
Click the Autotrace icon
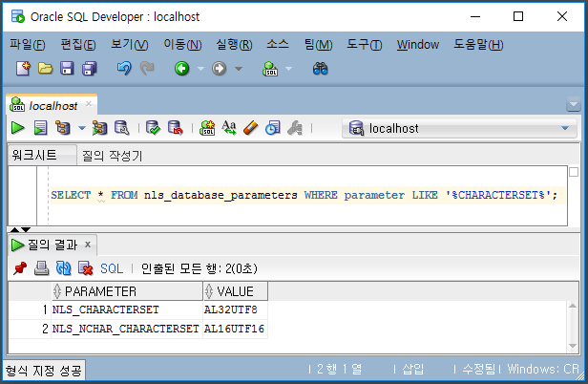point(99,128)
